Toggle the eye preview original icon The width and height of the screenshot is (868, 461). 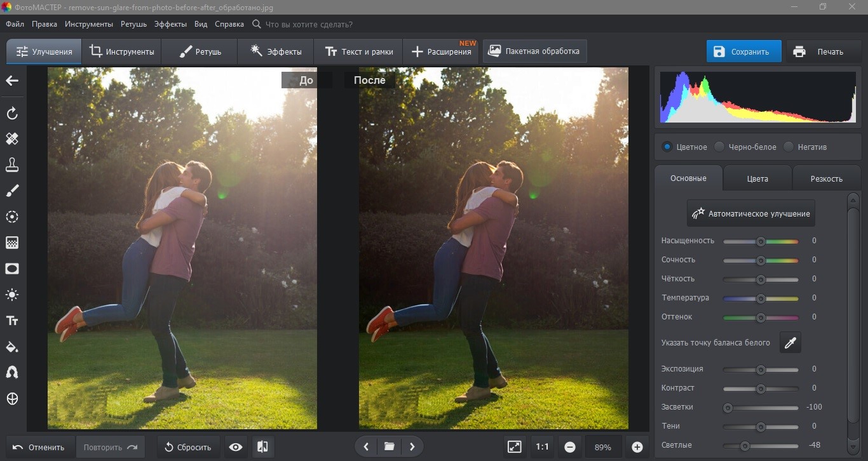pos(236,447)
